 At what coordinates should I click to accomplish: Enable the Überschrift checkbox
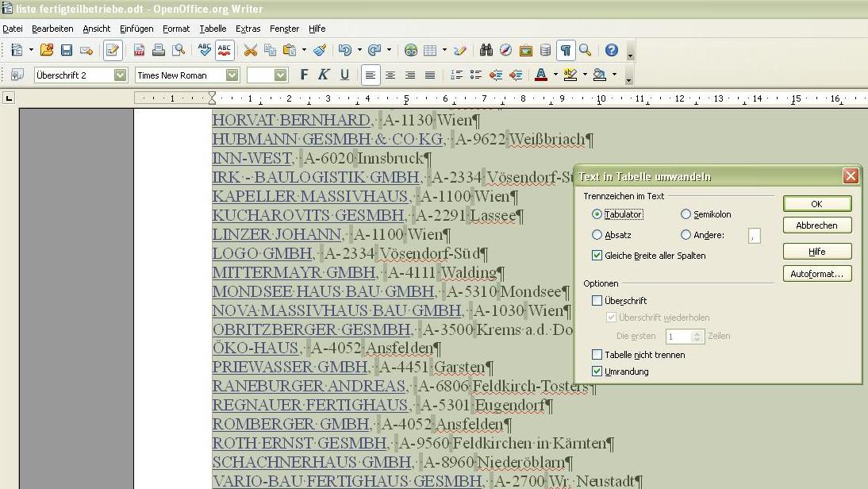click(x=597, y=301)
